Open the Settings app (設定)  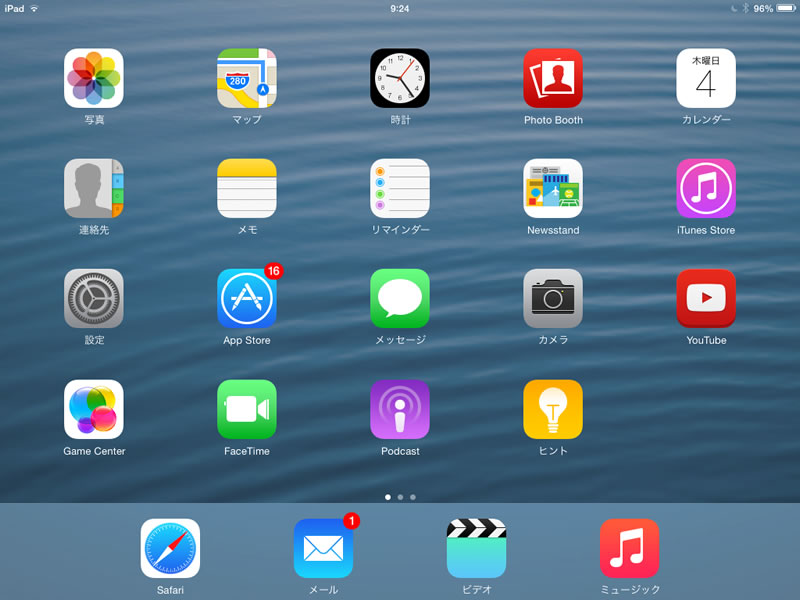pos(94,298)
